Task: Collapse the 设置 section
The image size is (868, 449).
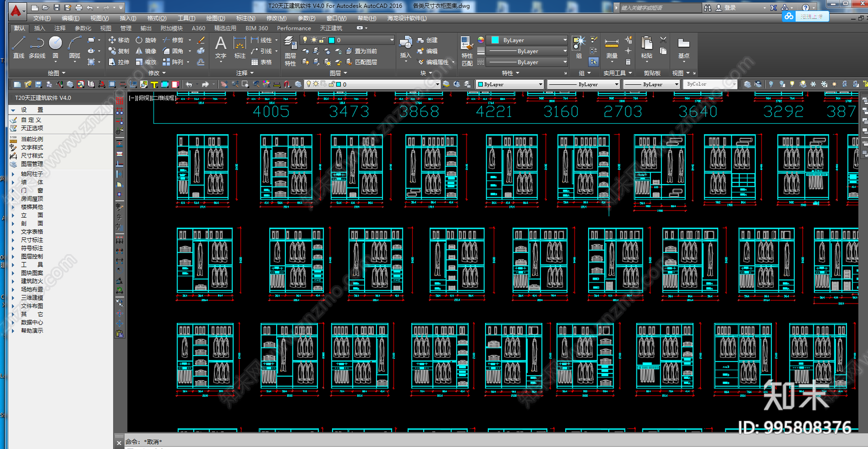Action: pos(12,110)
